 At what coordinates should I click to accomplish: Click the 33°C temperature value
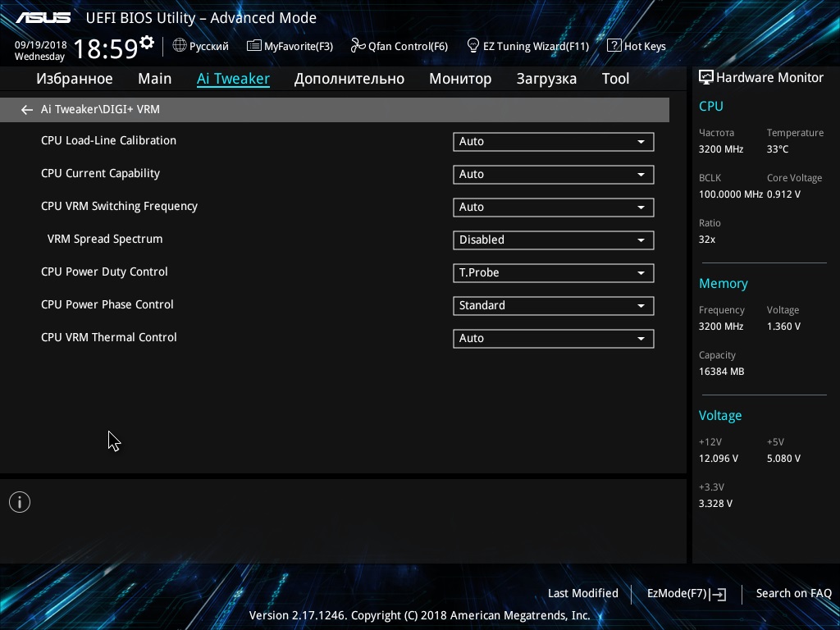pos(778,149)
